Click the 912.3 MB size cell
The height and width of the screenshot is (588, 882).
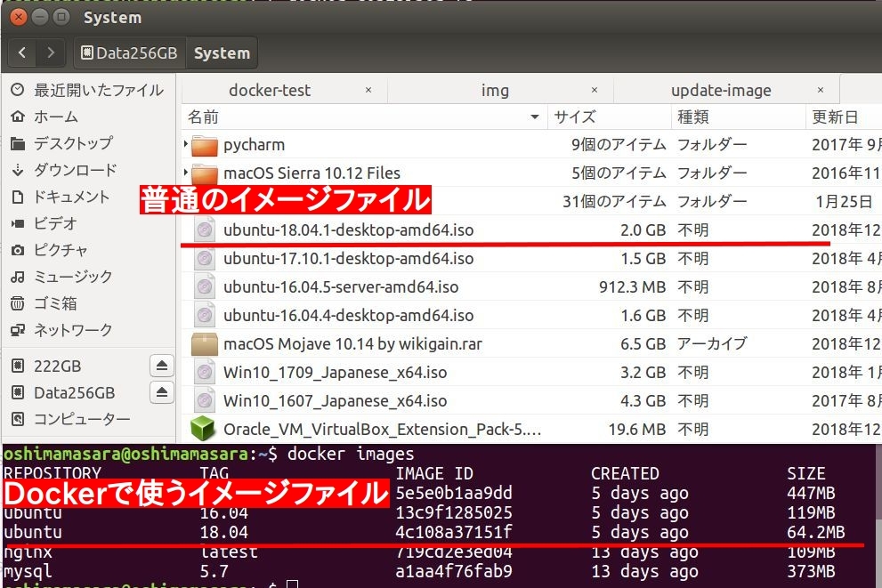pos(632,287)
